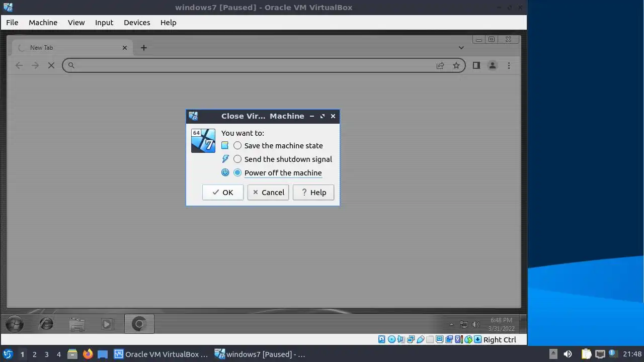Click mouse integration status icon

pyautogui.click(x=468, y=339)
